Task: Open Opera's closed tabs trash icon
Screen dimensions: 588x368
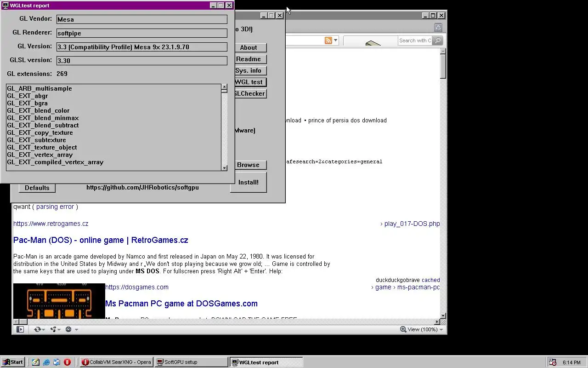Action: [x=438, y=28]
